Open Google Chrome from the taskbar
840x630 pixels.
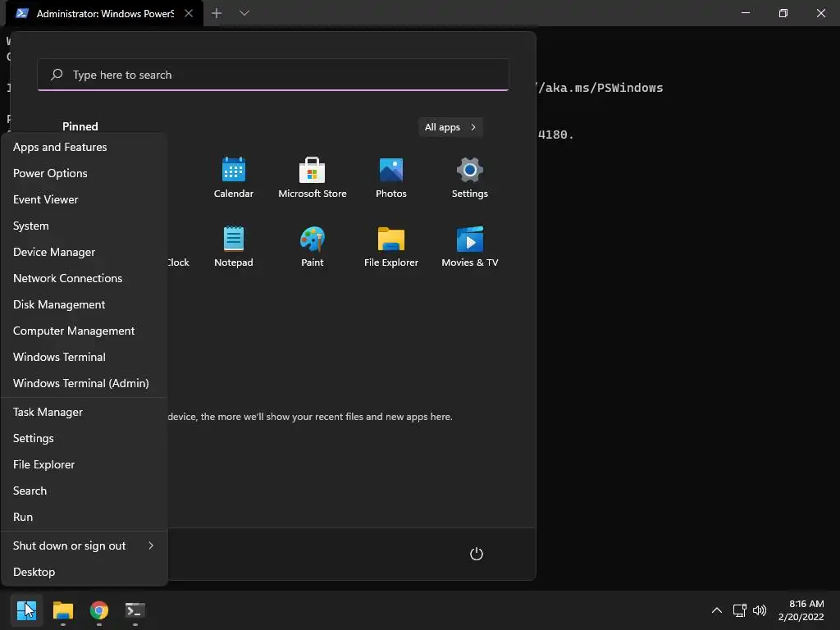click(99, 610)
